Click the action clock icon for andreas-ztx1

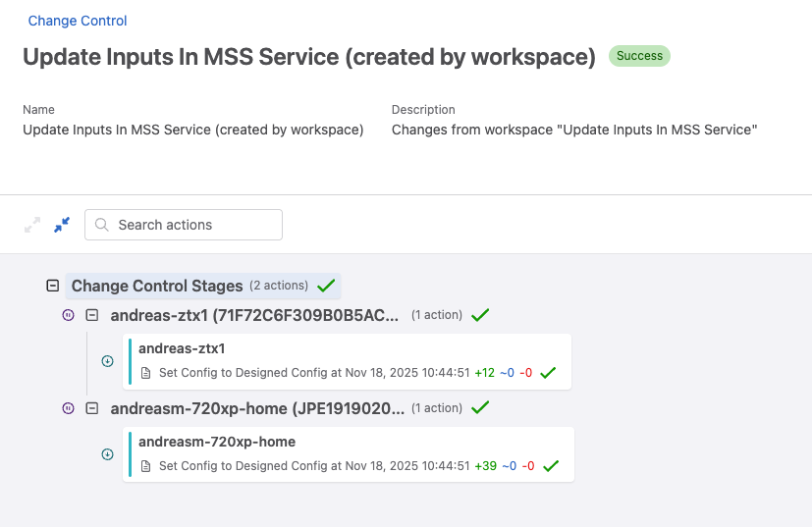pos(108,361)
